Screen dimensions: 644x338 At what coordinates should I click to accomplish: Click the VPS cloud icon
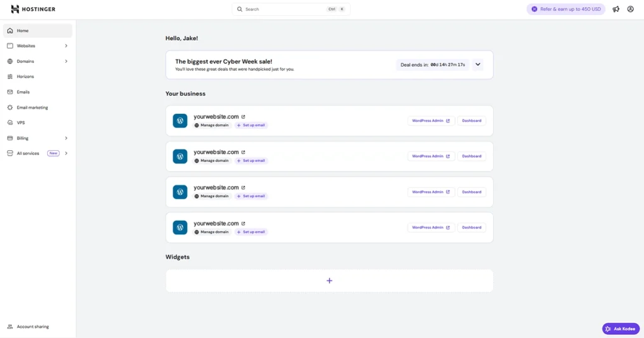(10, 123)
